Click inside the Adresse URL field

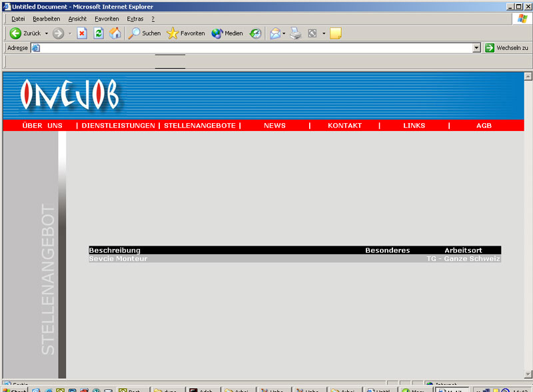[253, 48]
